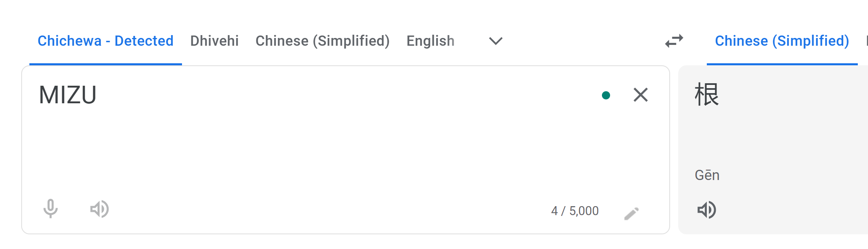
Task: Select Chinese (Simplified) target language tab
Action: (x=782, y=41)
